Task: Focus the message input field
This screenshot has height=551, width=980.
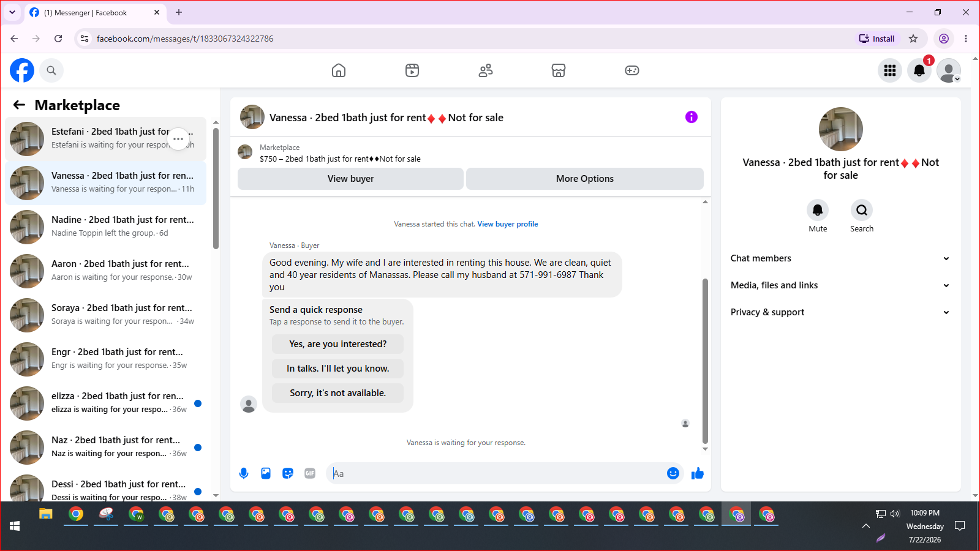Action: (x=496, y=473)
